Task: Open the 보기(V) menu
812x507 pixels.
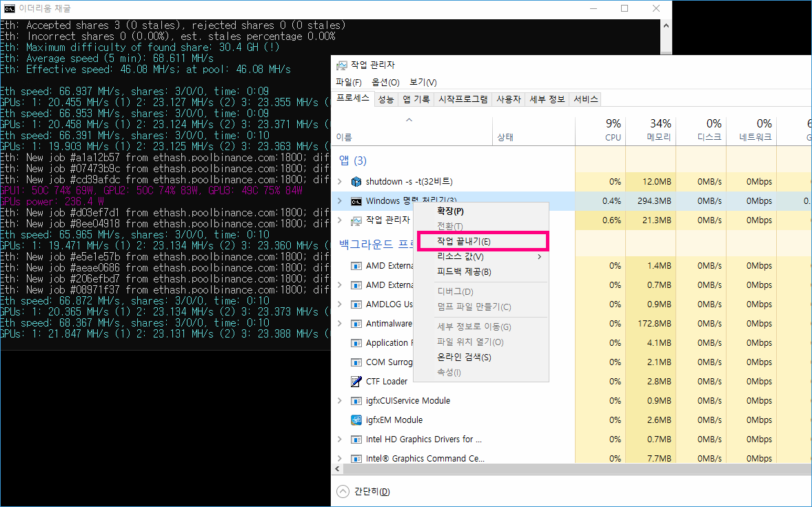Action: pyautogui.click(x=423, y=82)
